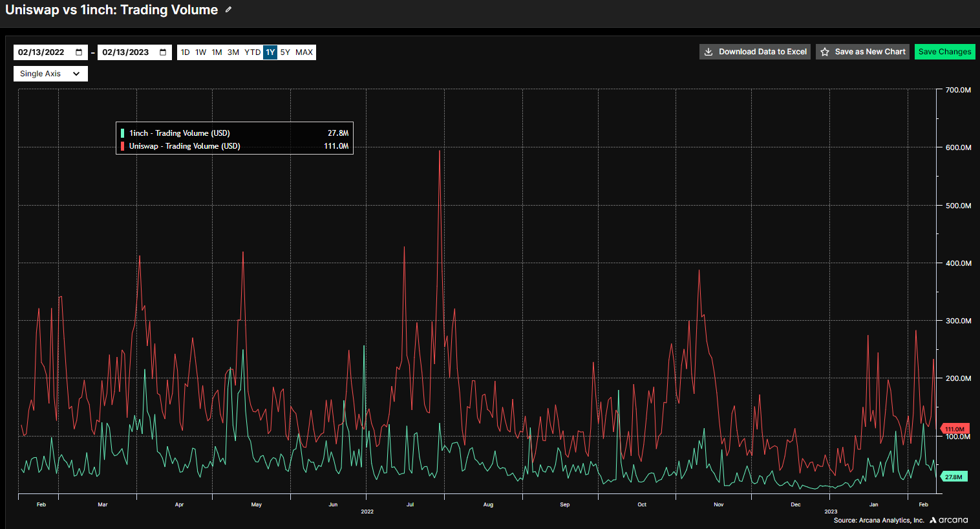Open the Single Axis dropdown

[50, 74]
